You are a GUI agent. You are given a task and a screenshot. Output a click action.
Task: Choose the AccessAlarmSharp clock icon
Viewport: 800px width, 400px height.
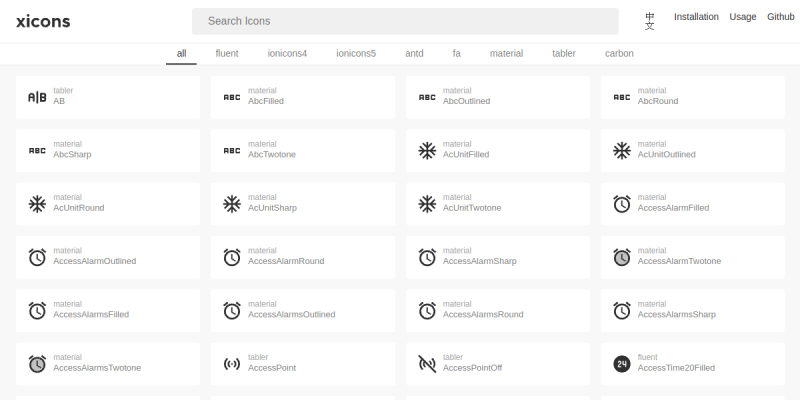[x=427, y=257]
